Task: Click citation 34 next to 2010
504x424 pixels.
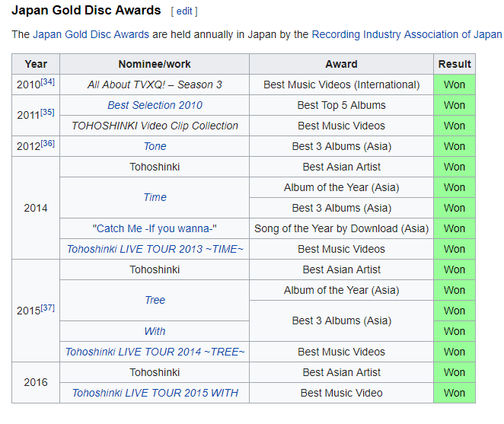Action: pyautogui.click(x=47, y=81)
